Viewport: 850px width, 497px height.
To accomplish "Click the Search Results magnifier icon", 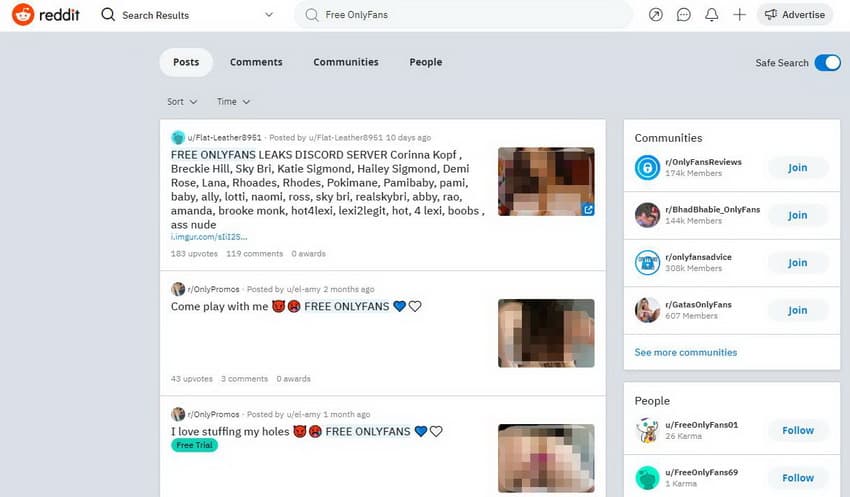I will (108, 15).
